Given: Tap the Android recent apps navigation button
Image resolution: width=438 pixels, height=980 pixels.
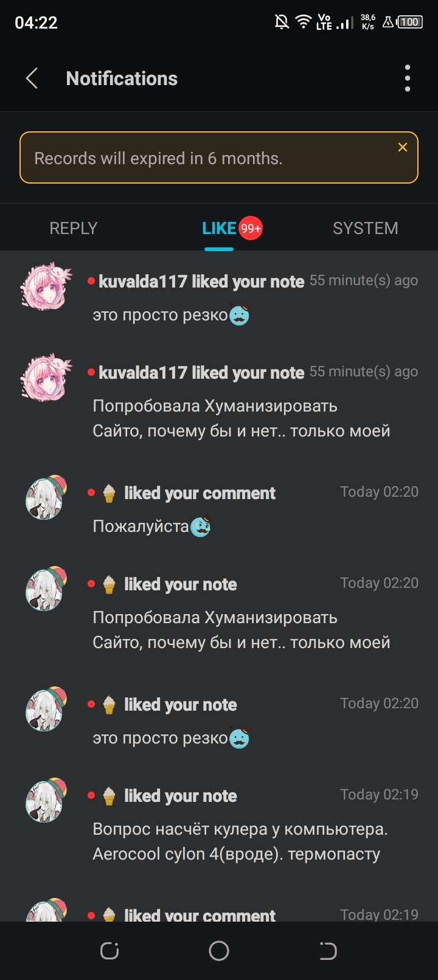Looking at the screenshot, I should click(x=109, y=951).
